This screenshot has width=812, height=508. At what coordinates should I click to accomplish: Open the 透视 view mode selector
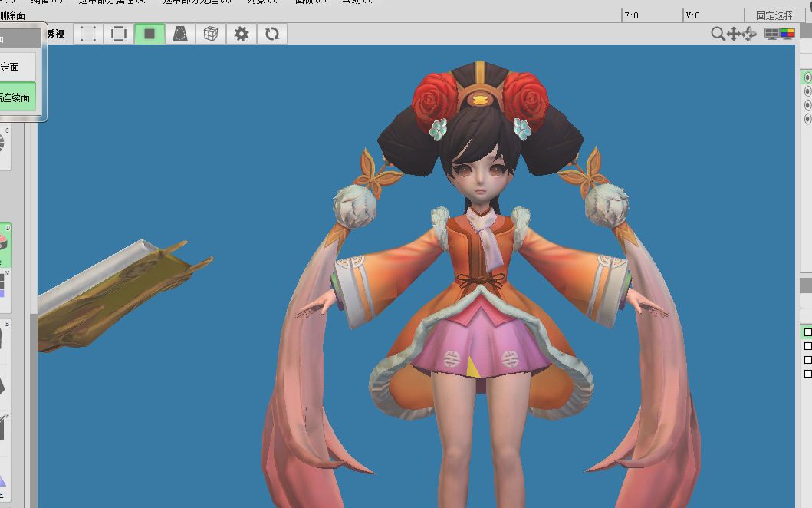(56, 35)
